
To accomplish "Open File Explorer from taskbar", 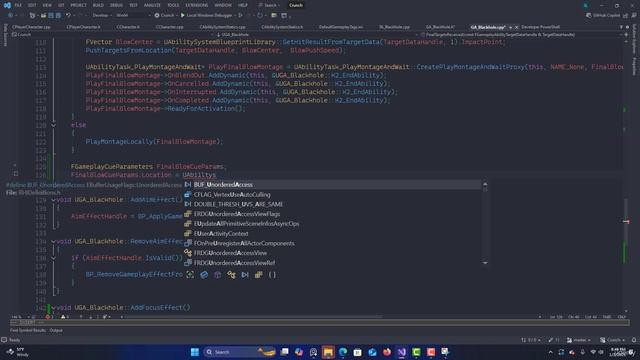I will (328, 352).
